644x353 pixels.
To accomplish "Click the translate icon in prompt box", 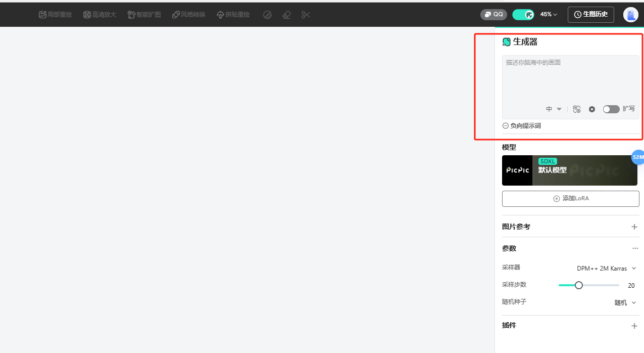I will tap(577, 109).
